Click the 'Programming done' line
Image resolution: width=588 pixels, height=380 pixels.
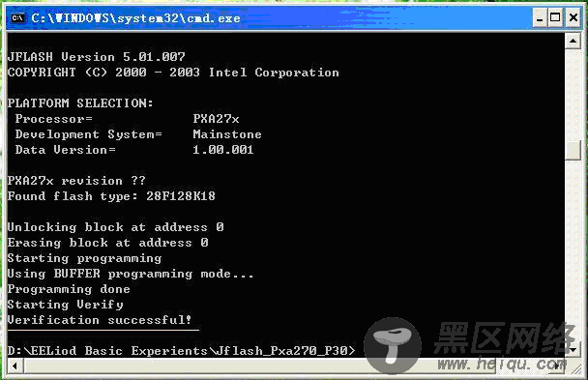pos(69,289)
